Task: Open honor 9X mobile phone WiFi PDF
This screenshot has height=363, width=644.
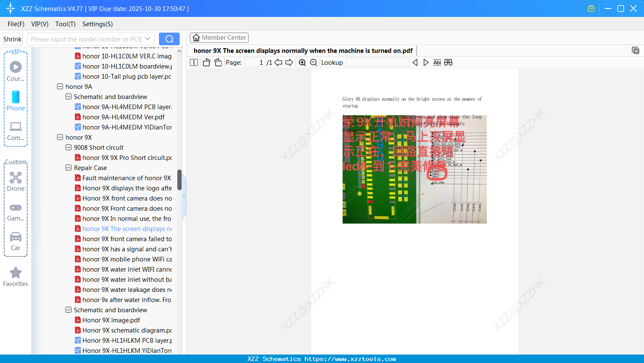Action: coord(123,259)
